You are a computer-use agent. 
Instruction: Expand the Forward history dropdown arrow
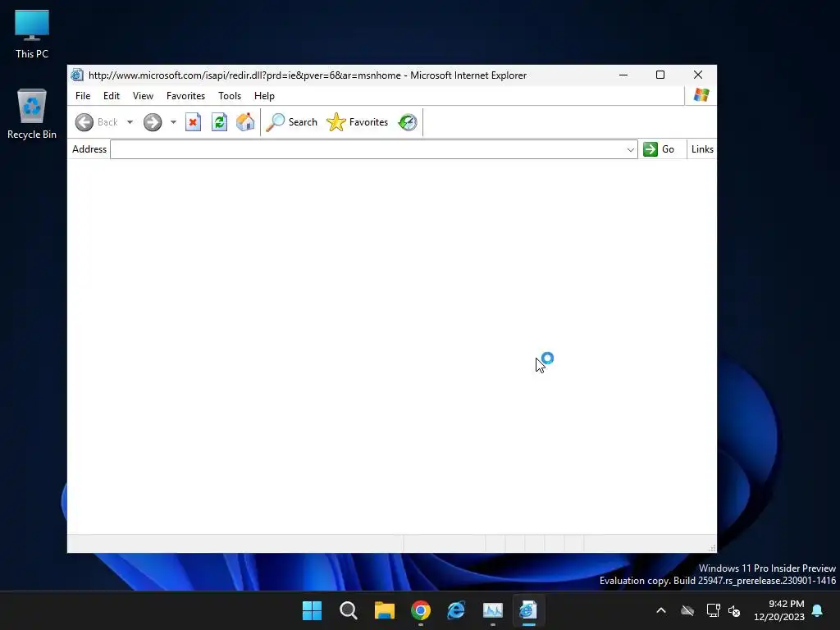tap(173, 122)
